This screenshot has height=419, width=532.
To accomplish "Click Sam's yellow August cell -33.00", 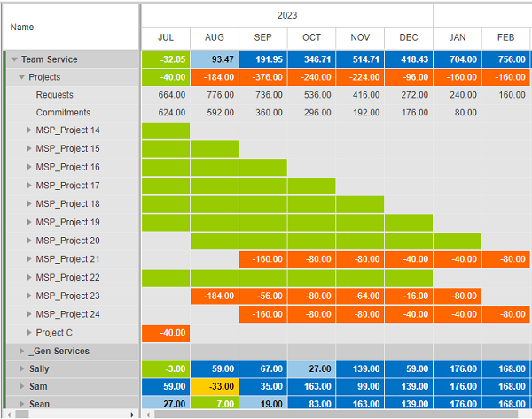I will 215,387.
